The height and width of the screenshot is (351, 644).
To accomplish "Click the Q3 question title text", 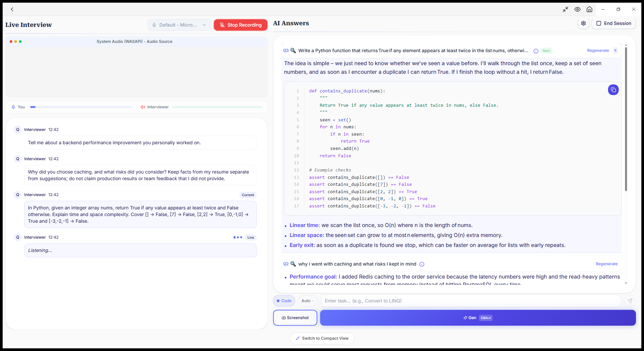I will tap(413, 51).
